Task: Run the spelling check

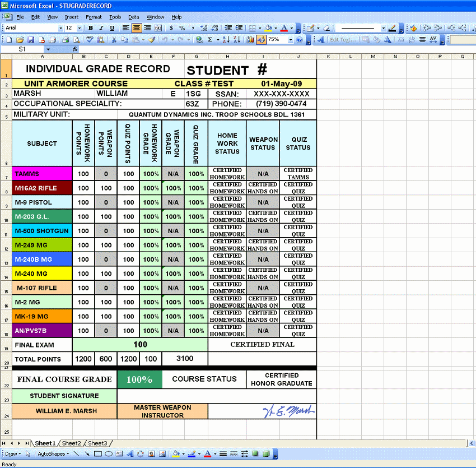Action: 90,39
